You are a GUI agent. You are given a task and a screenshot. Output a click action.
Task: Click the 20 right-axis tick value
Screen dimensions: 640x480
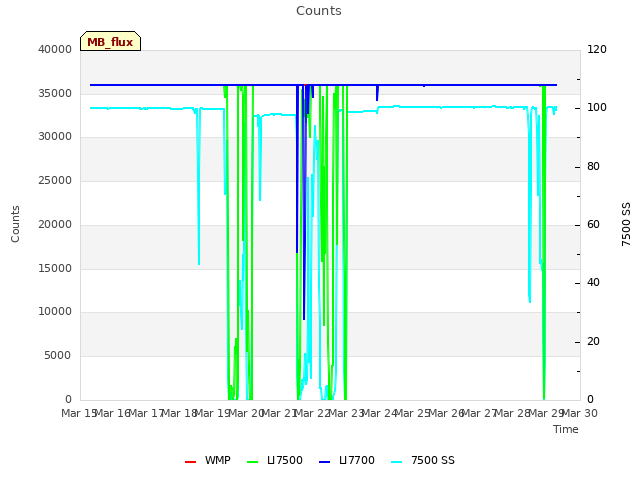(x=593, y=341)
